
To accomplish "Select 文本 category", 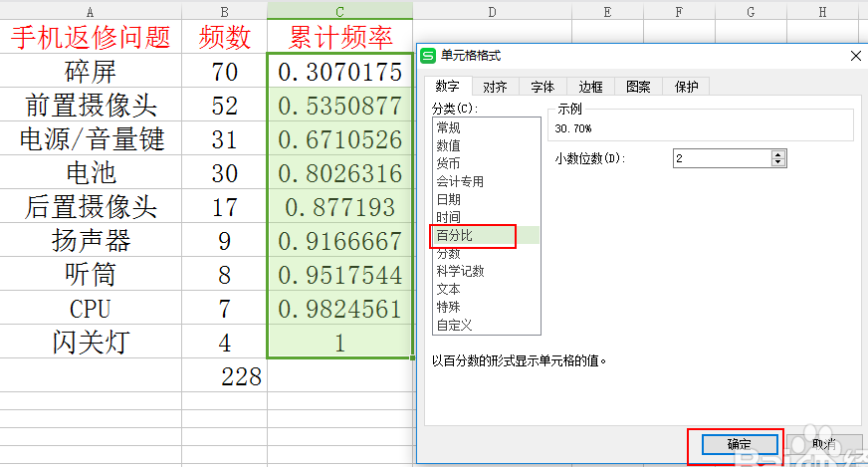I will [x=486, y=289].
